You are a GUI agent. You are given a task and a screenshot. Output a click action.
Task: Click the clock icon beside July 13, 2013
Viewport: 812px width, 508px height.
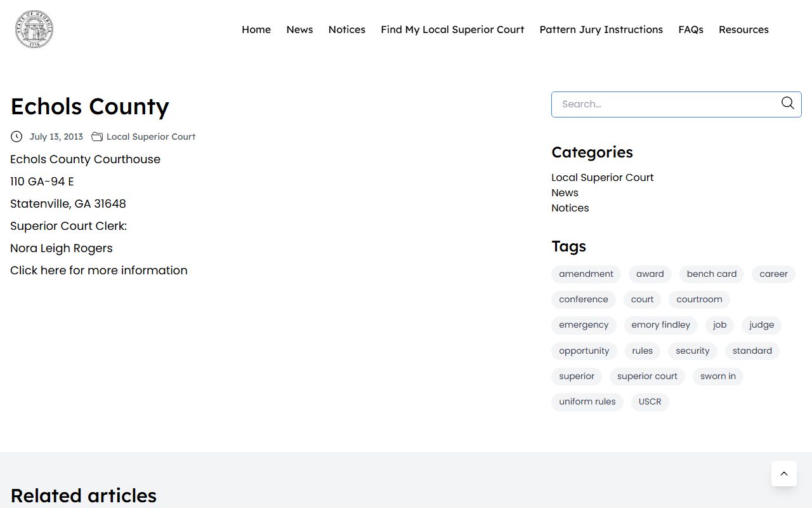(x=16, y=137)
